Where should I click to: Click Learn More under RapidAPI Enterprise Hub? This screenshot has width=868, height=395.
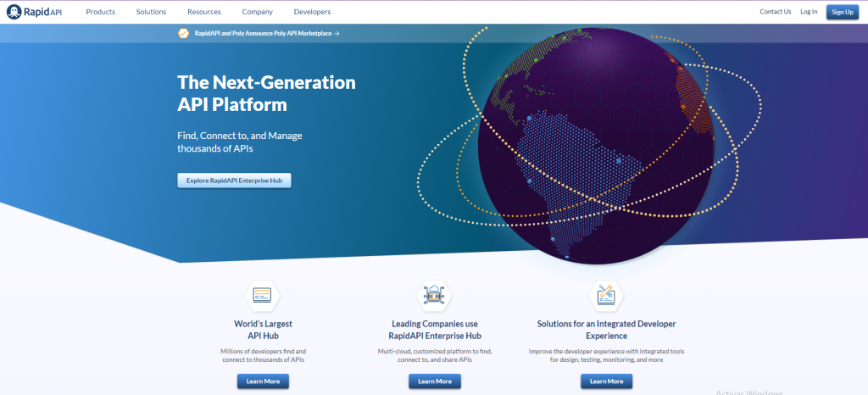tap(435, 381)
